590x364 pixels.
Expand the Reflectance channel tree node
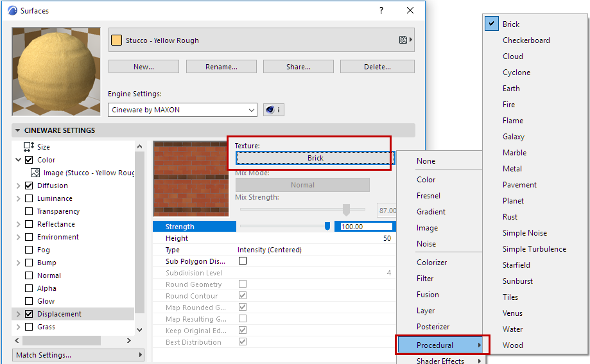pos(18,224)
